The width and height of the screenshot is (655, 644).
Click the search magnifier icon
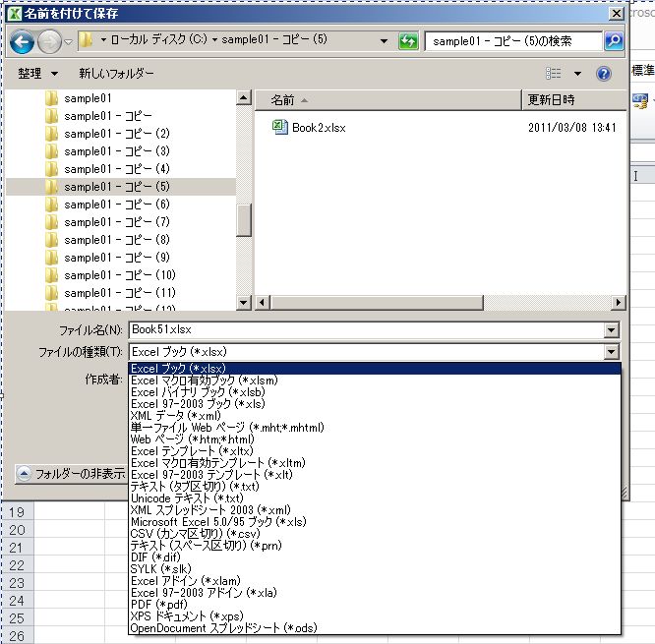pos(614,41)
